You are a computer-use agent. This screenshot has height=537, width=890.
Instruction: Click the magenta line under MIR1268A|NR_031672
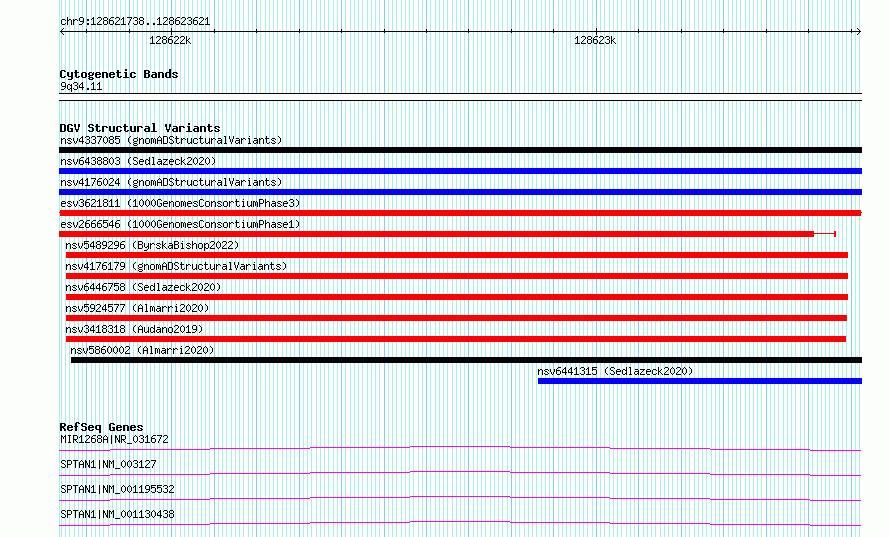coord(460,448)
